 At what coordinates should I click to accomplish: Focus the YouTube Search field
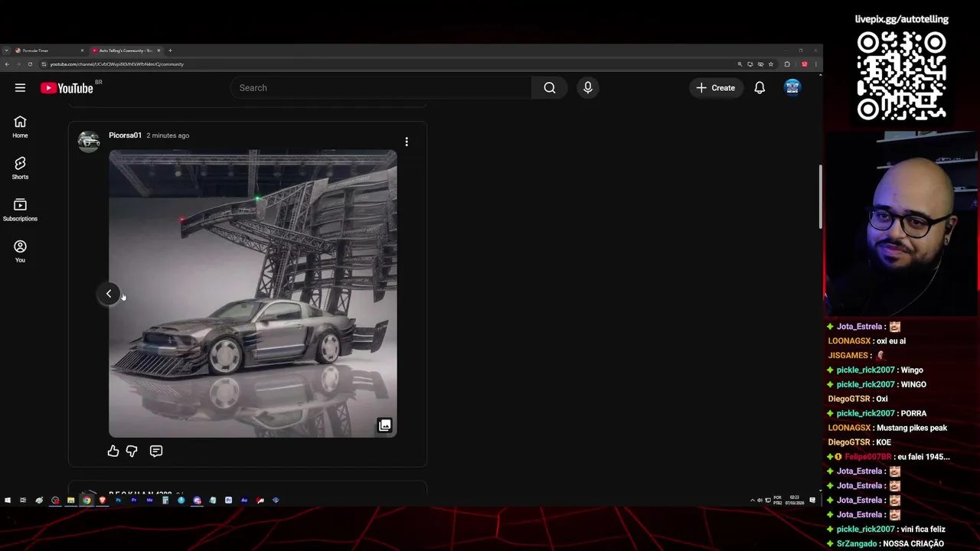click(381, 88)
